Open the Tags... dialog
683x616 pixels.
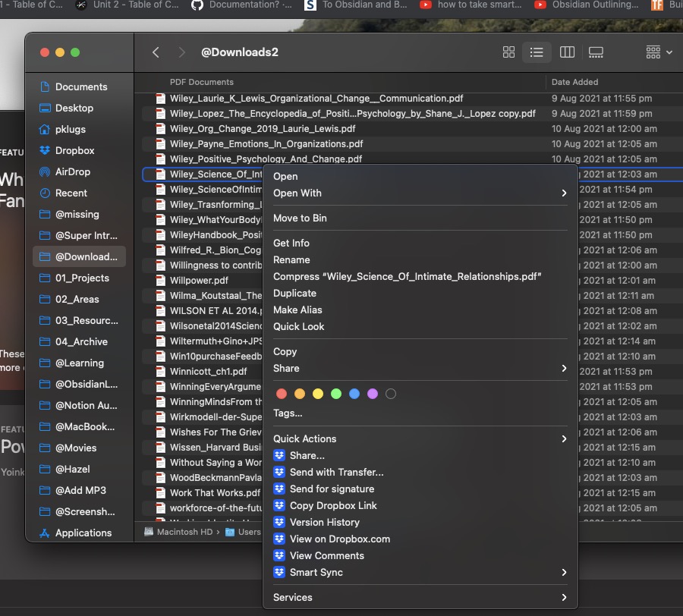click(x=420, y=413)
